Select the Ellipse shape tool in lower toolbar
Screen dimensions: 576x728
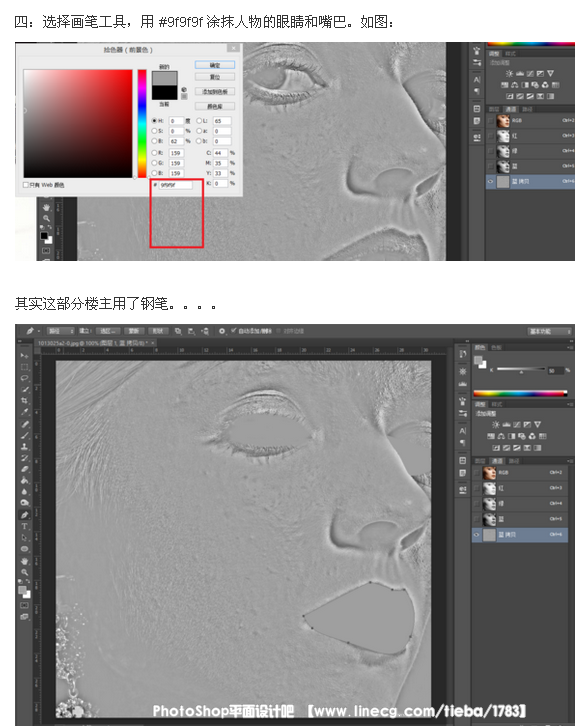pyautogui.click(x=24, y=549)
